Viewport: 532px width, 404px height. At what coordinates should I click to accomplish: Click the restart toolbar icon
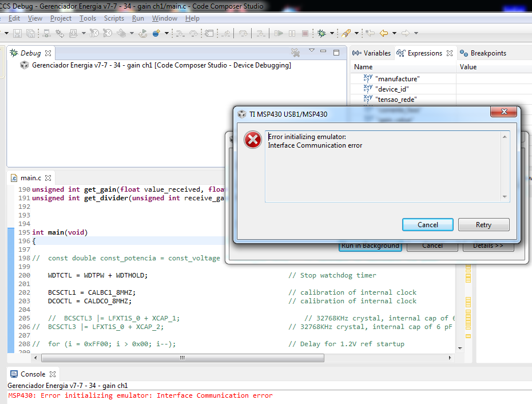pos(143,33)
